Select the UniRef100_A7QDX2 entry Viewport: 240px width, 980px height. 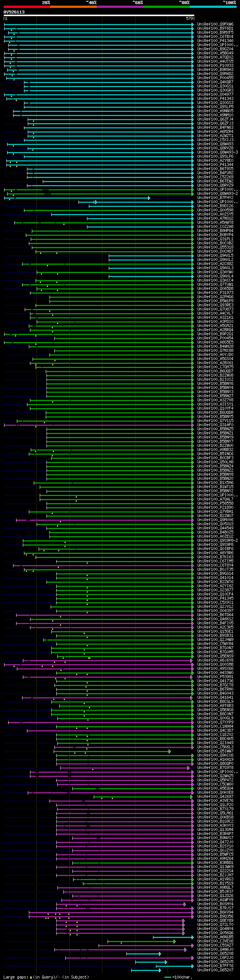[x=215, y=57]
